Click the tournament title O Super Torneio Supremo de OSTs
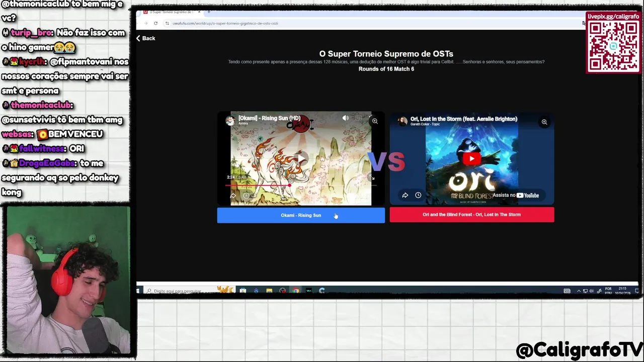 [x=386, y=54]
